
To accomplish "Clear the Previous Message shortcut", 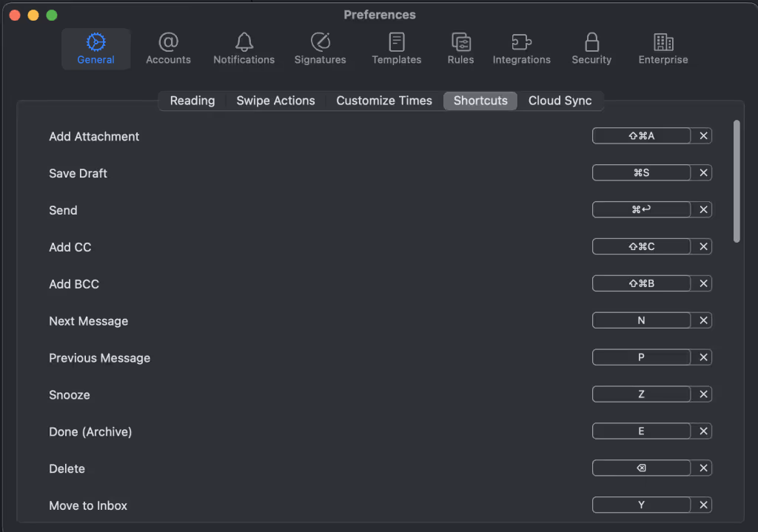I will [703, 357].
